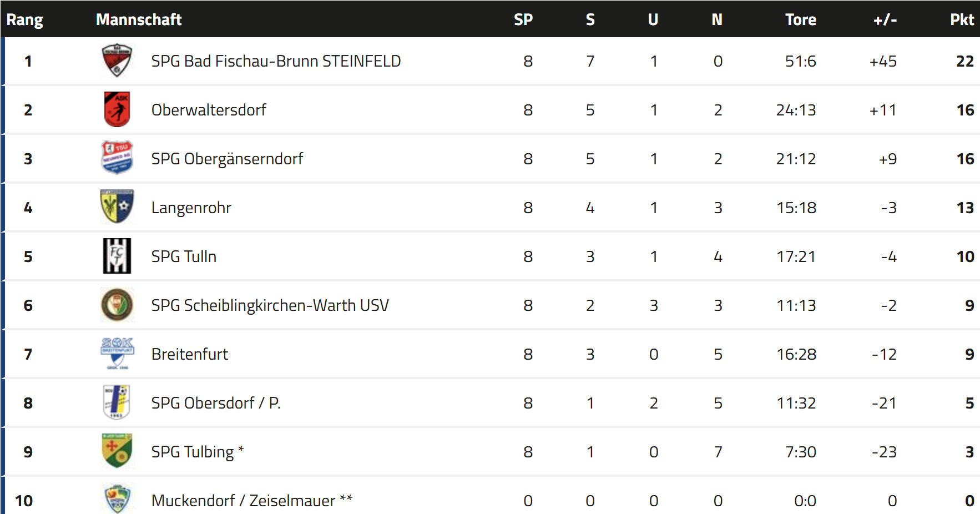Click the Oberwaltersdorf red ASK crest
The image size is (980, 514).
click(117, 109)
